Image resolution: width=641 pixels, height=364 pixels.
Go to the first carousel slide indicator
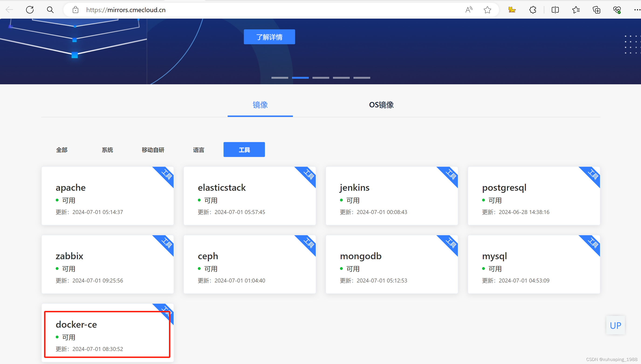tap(280, 78)
